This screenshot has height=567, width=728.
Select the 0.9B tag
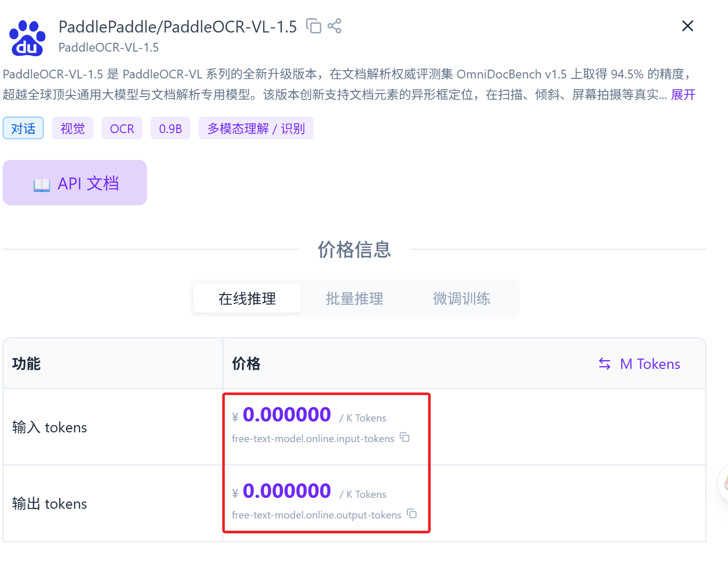coord(170,128)
